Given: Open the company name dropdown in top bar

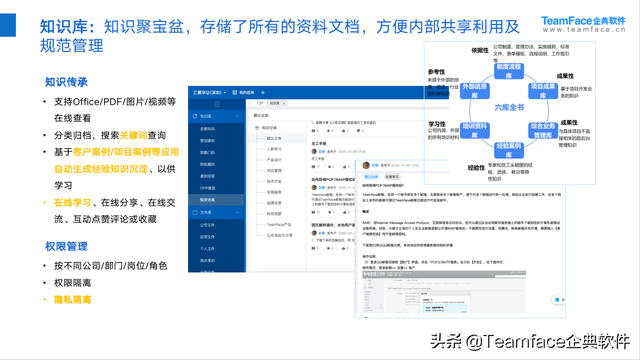Looking at the screenshot, I should (x=210, y=93).
